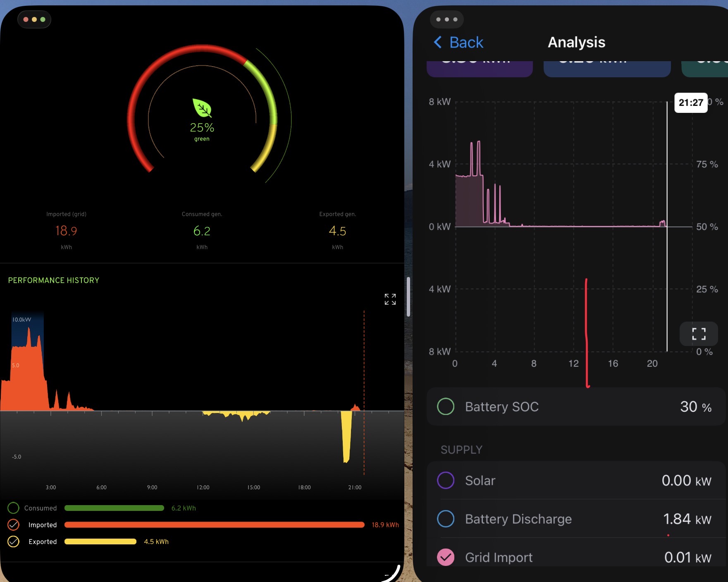Click the left panel vertical scrollbar
728x582 pixels.
[x=408, y=296]
